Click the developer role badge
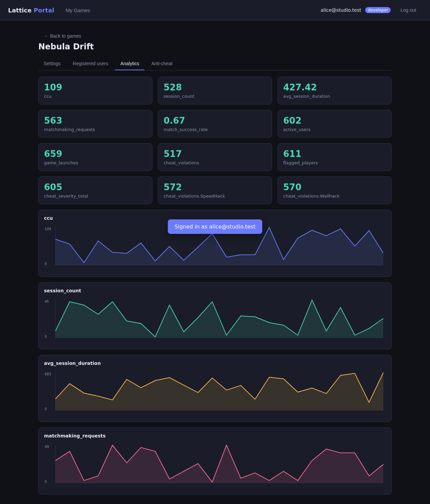Screen dimensions: 430x504 point(378,10)
